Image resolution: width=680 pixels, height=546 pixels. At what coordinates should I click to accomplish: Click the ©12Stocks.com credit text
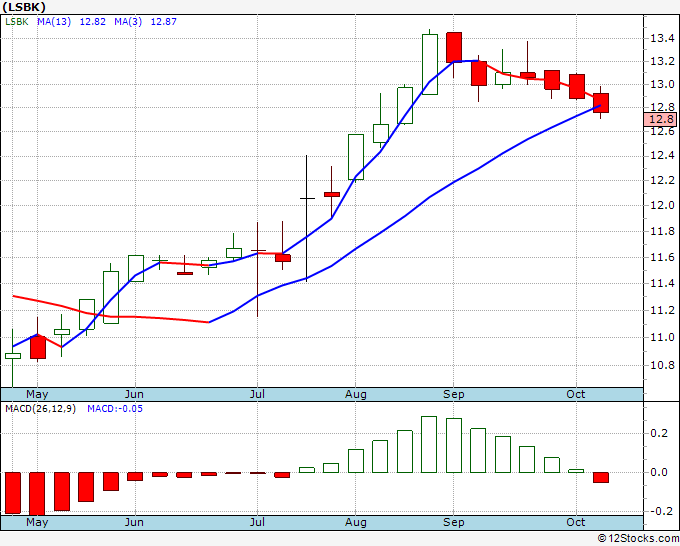click(x=638, y=538)
